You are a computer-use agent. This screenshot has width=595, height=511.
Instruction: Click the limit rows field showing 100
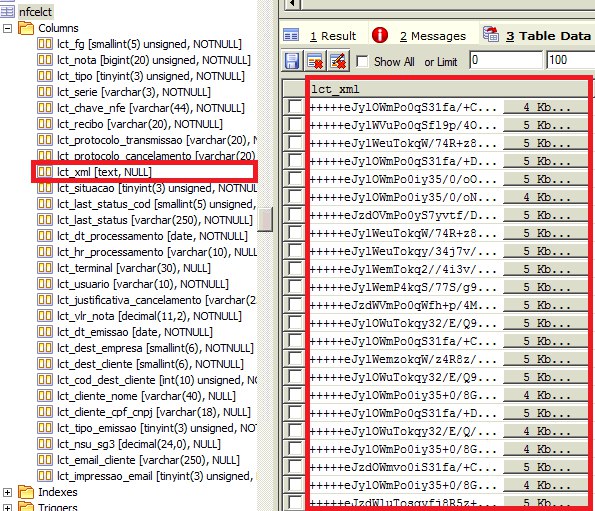570,60
